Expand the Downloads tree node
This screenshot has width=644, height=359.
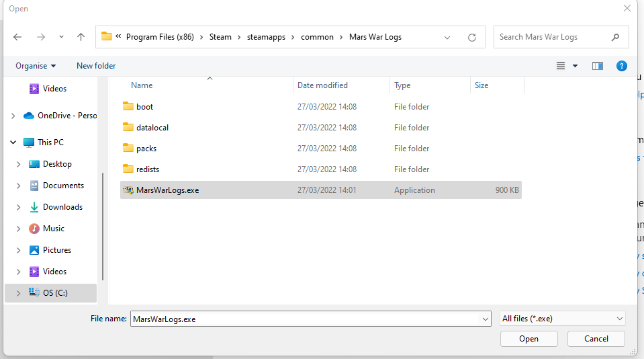[x=19, y=207]
